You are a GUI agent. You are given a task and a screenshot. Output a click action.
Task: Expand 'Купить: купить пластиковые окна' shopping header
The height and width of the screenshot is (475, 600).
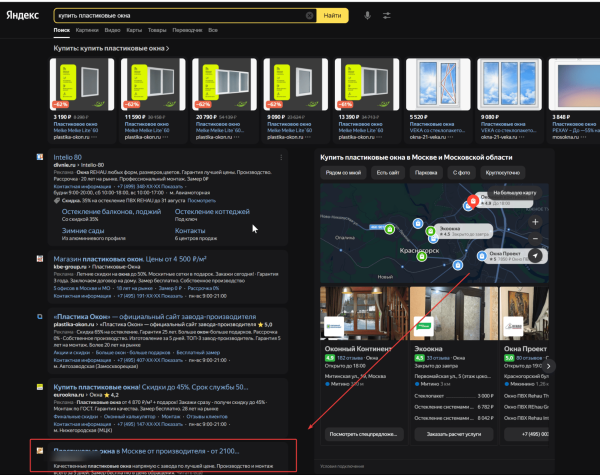111,48
